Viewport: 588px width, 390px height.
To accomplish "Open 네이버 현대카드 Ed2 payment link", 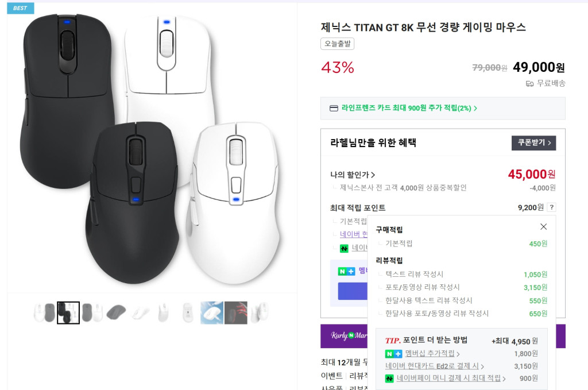I will click(434, 366).
